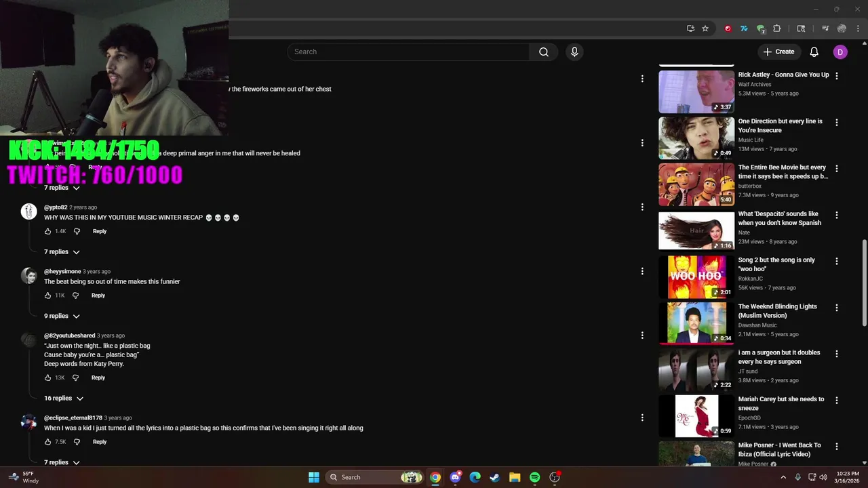Viewport: 868px width, 488px height.
Task: Open Spotify from the taskbar
Action: point(534,477)
